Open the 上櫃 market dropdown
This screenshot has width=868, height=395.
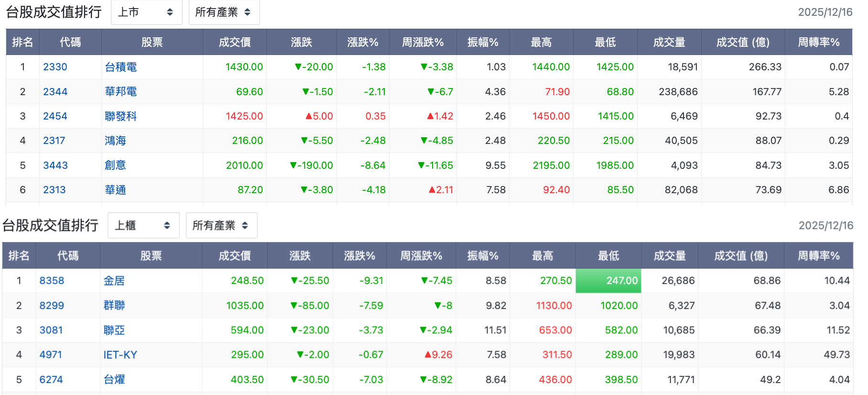(x=143, y=225)
